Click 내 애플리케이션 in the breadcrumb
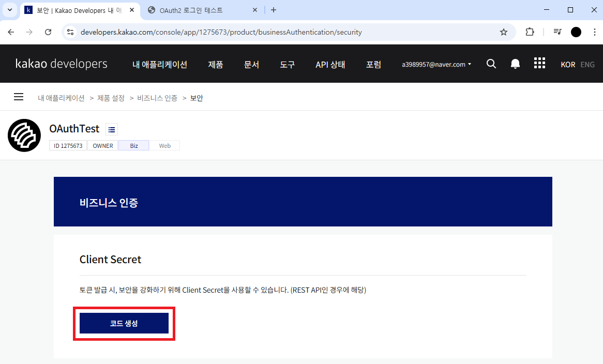 (61, 98)
